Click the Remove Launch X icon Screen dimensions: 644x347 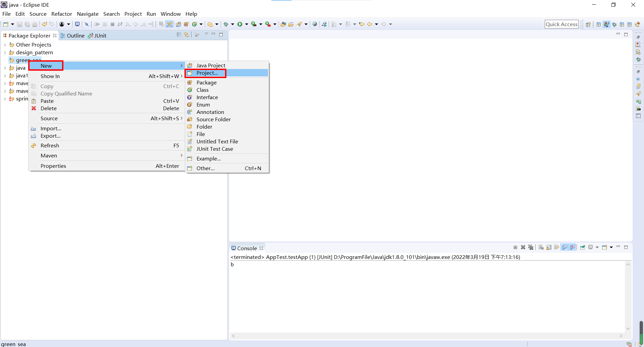[523, 248]
